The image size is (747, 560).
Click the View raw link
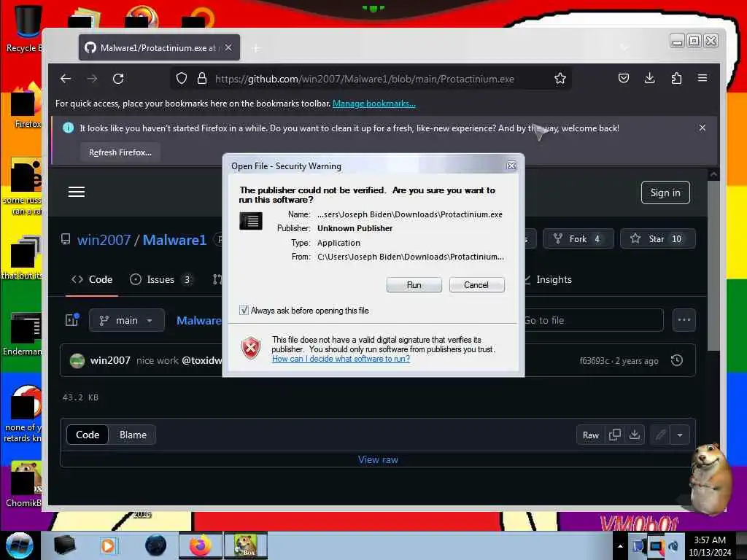(x=378, y=459)
